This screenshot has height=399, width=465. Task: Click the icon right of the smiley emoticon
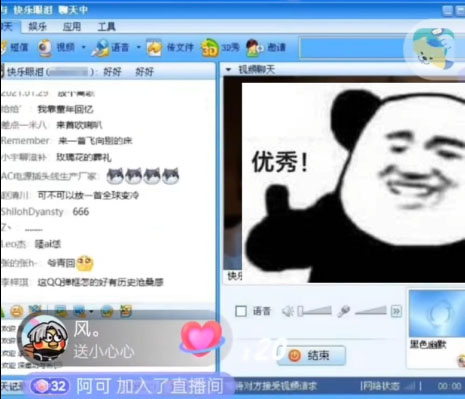tap(34, 311)
